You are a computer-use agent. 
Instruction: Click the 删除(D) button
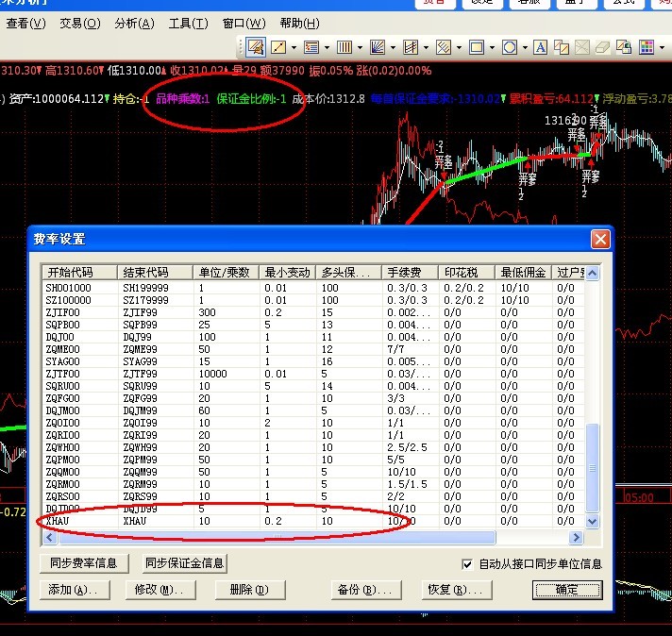point(250,590)
